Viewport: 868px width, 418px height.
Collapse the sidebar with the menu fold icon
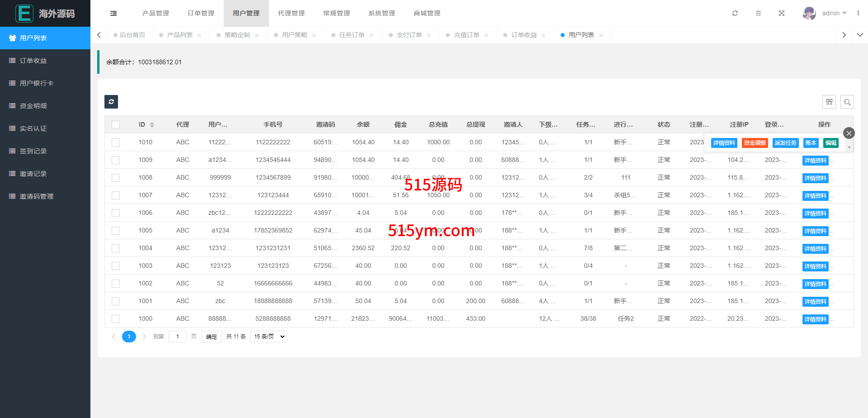(113, 14)
